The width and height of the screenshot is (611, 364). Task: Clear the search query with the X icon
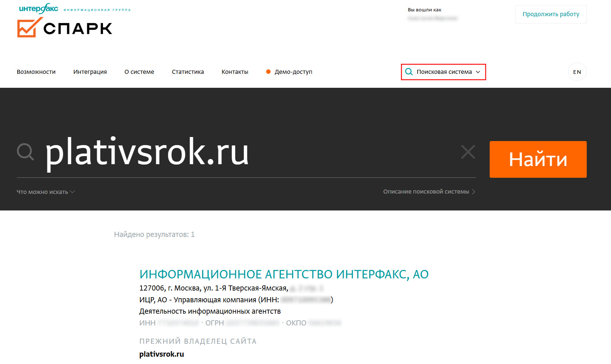468,152
